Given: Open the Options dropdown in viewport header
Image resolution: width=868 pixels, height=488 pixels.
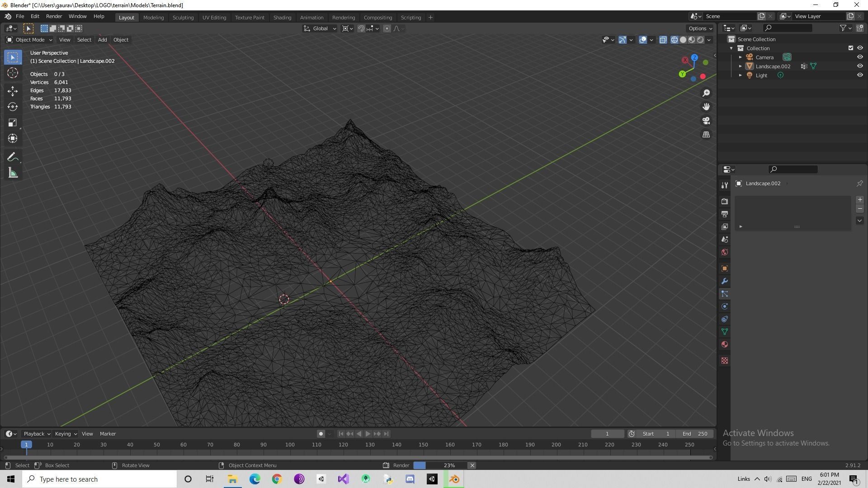Looking at the screenshot, I should click(x=700, y=28).
